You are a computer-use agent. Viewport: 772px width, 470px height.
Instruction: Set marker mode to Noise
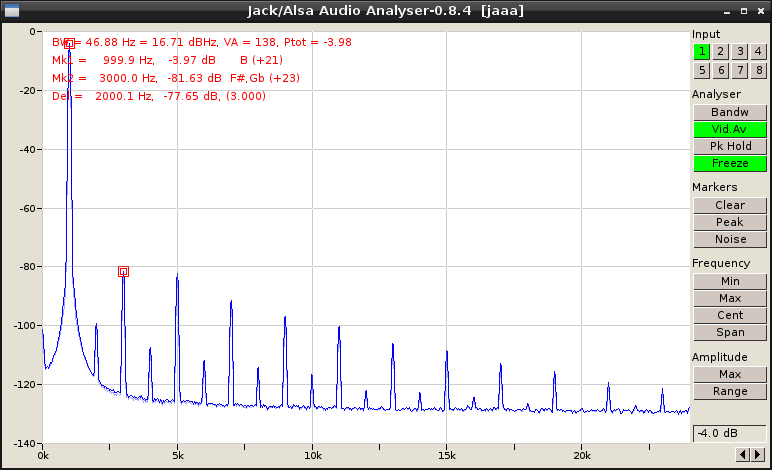pyautogui.click(x=730, y=239)
